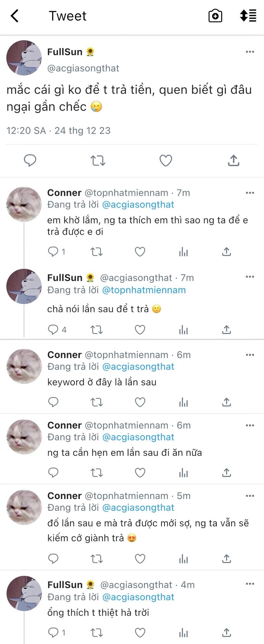Share the 'ổng thích t thiệt hả trời' reply
The image size is (264, 644).
(226, 633)
